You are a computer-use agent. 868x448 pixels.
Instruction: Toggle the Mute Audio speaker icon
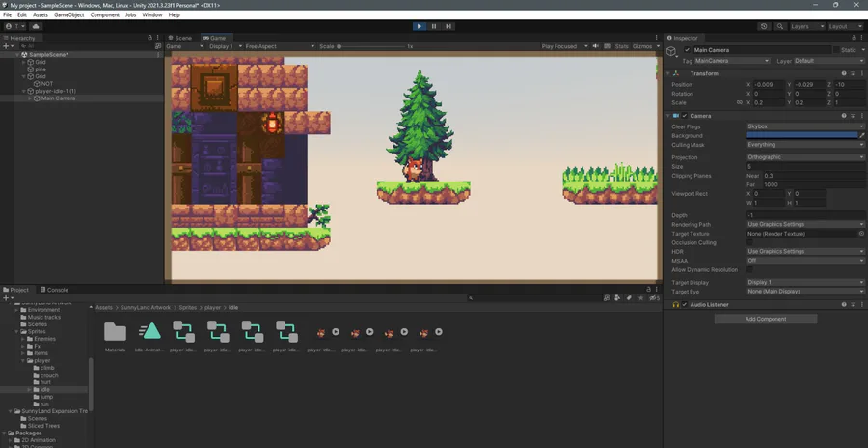point(596,46)
